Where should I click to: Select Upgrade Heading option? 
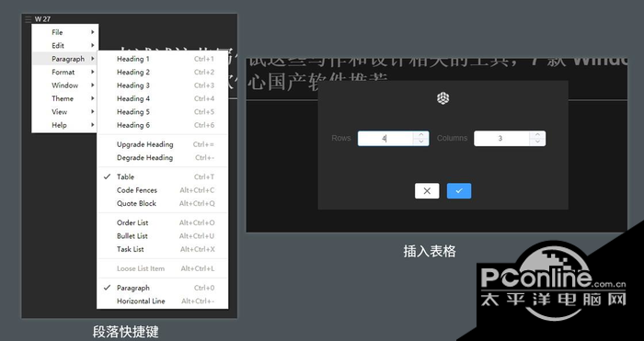162,144
